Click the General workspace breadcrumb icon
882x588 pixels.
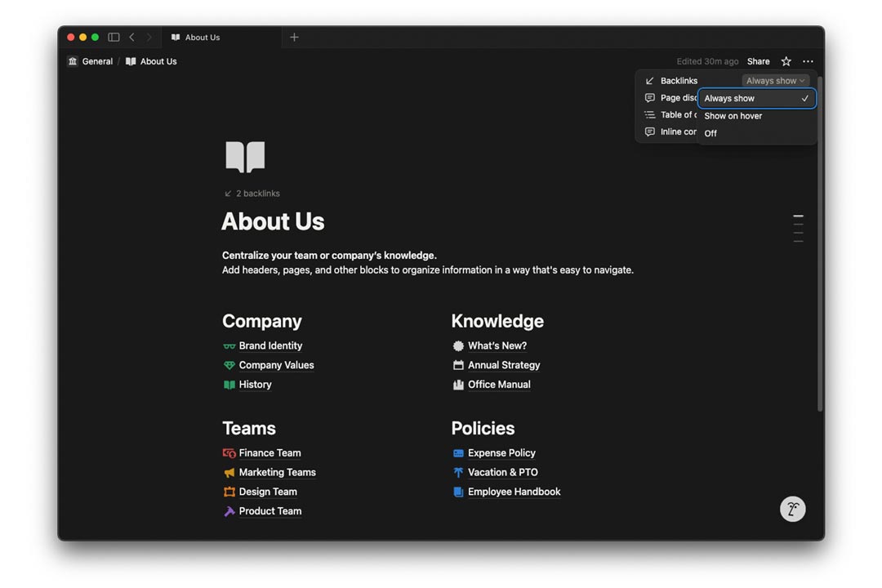pyautogui.click(x=73, y=61)
